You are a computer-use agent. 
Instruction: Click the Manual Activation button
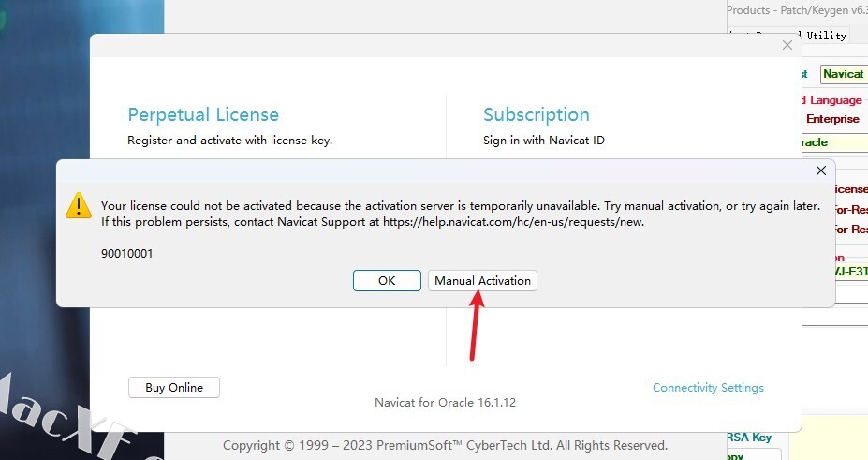(482, 281)
